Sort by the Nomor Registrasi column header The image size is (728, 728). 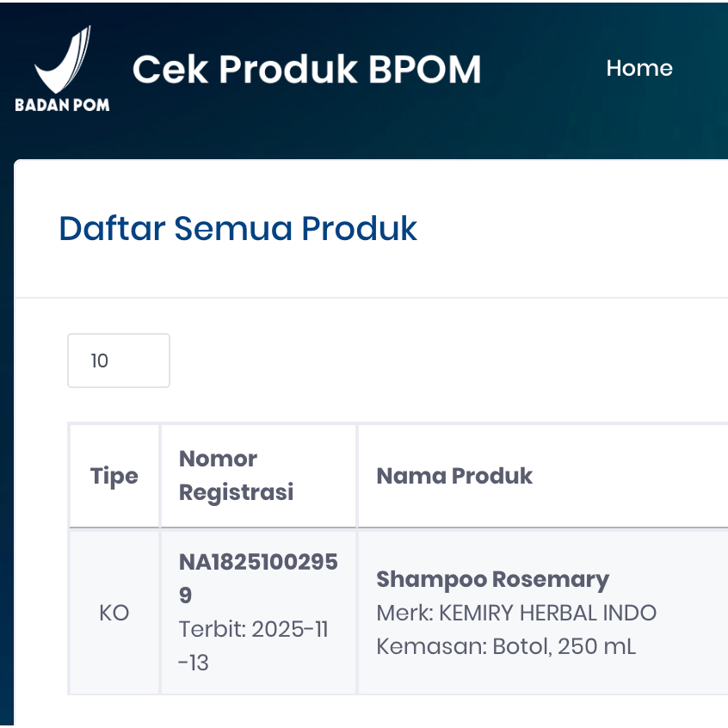pos(236,475)
